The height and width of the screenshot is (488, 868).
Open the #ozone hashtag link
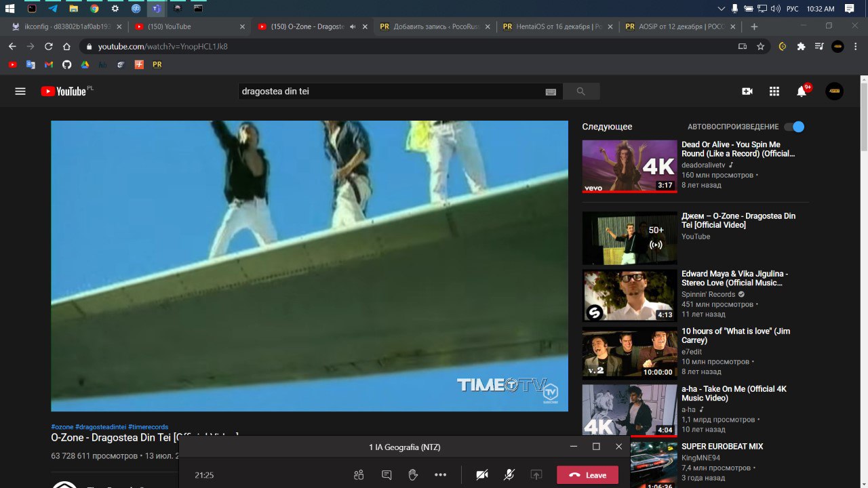tap(62, 427)
